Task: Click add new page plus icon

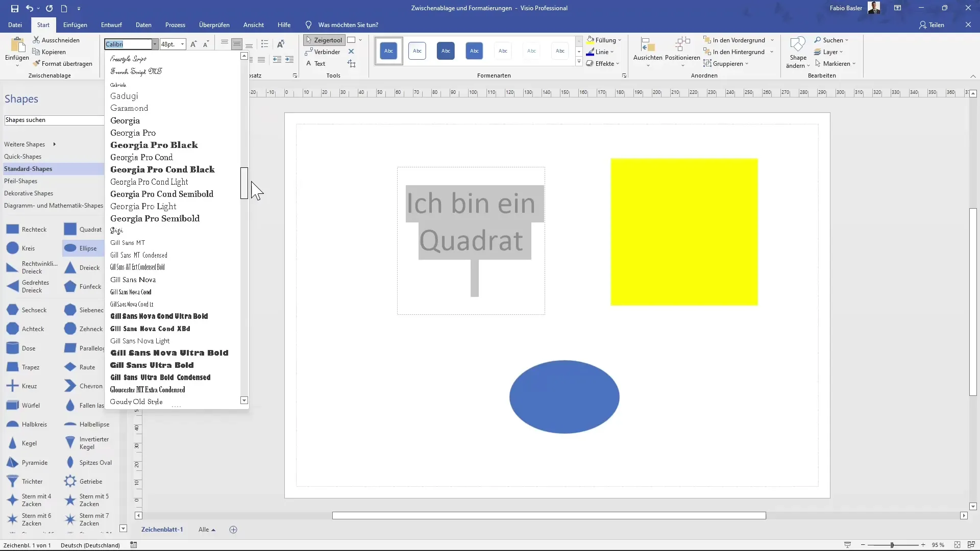Action: click(x=233, y=530)
